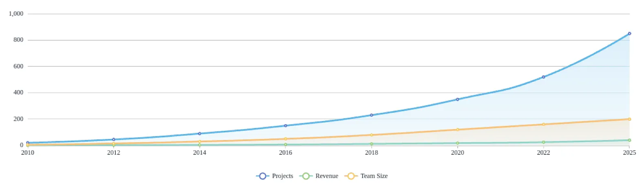Click the 2014 x-axis label
Image resolution: width=644 pixels, height=187 pixels.
[199, 153]
